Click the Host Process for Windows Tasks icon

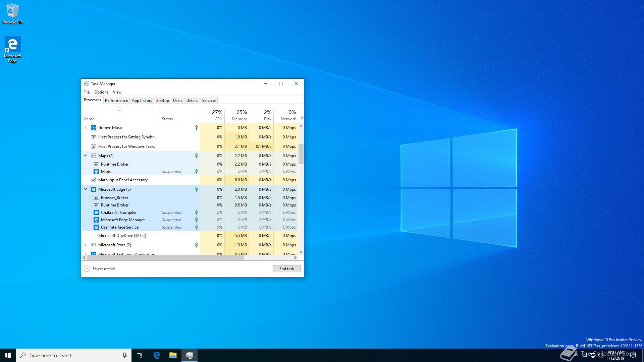pos(94,146)
